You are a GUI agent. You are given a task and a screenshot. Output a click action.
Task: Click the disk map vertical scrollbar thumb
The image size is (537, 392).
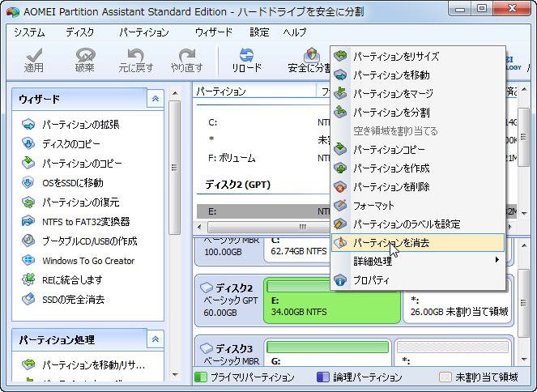point(523,303)
